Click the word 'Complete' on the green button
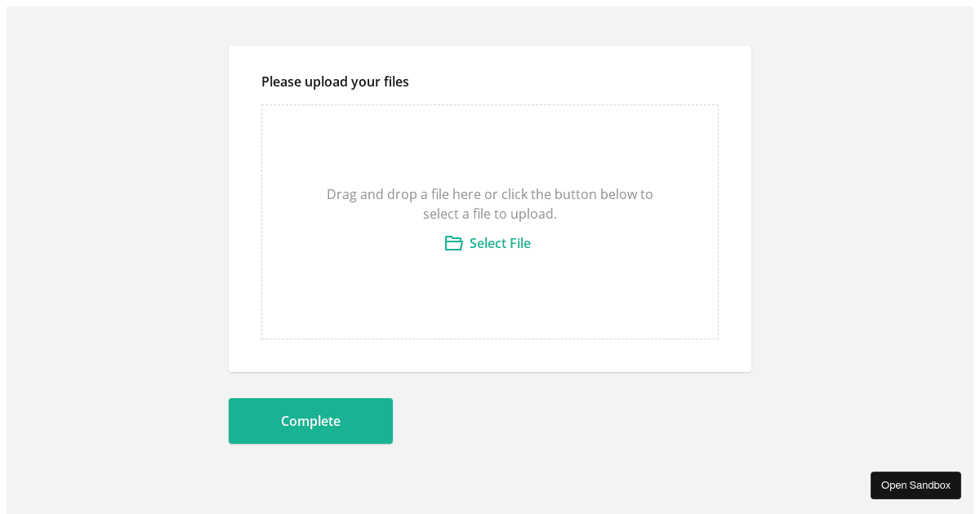This screenshot has height=514, width=980. pyautogui.click(x=310, y=421)
